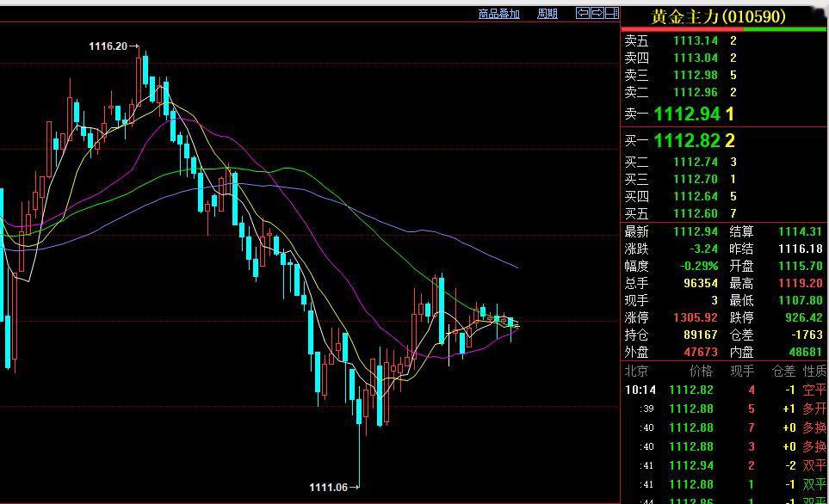Toggle the side panel layout icon
Screen dimensions: 829x504
612,13
